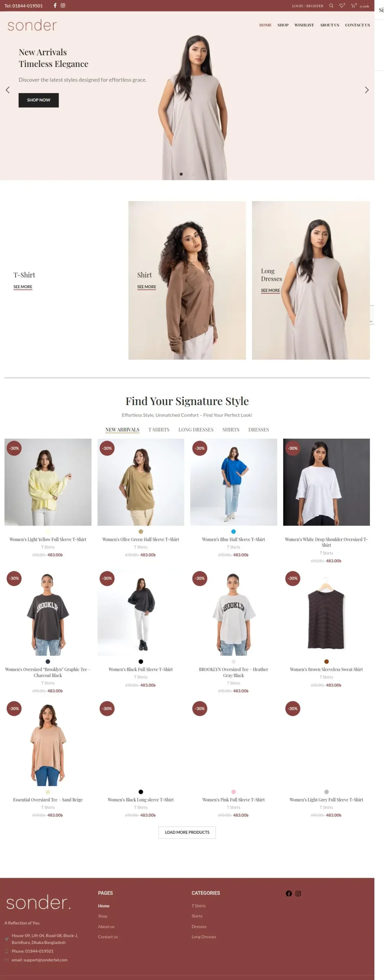Click LOAD MORE PRODUCTS button
384x980 pixels.
click(x=187, y=832)
